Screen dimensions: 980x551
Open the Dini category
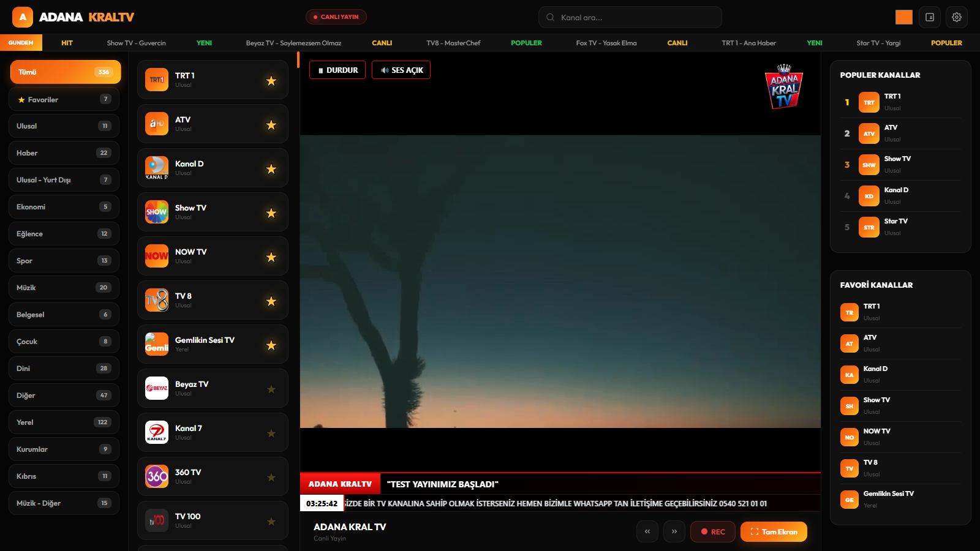(x=64, y=369)
